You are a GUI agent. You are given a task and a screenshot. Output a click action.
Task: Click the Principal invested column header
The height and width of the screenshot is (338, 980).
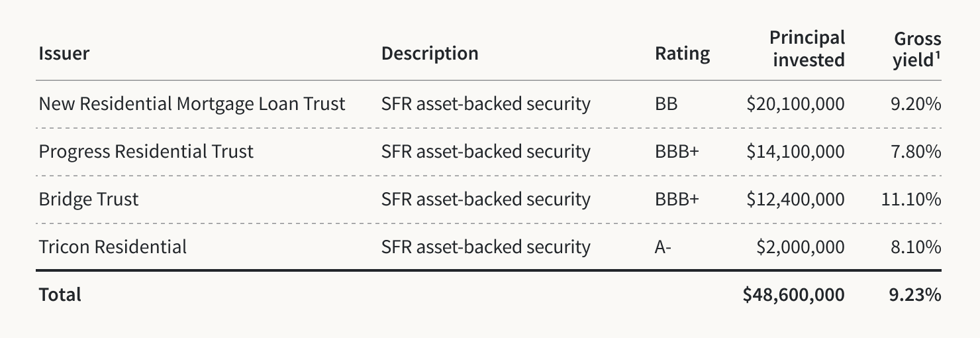click(808, 48)
